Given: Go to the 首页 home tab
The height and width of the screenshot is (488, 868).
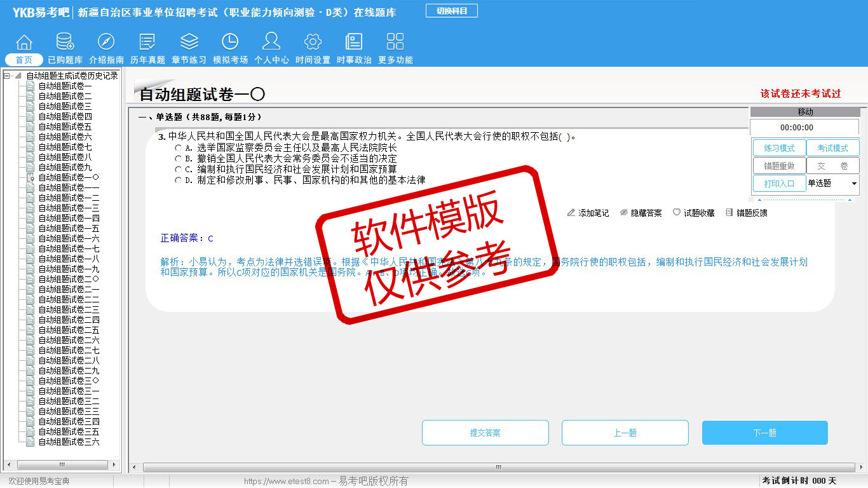Looking at the screenshot, I should click(24, 60).
